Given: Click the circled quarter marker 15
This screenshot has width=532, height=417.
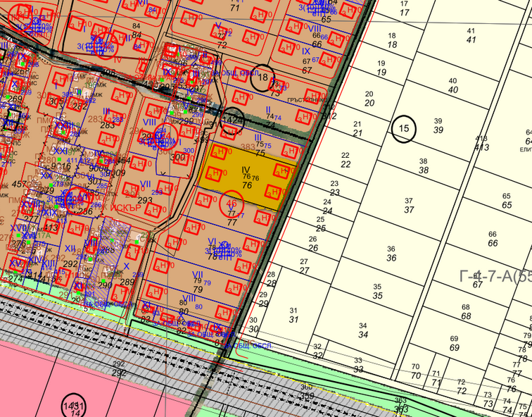Looking at the screenshot, I should tap(404, 129).
